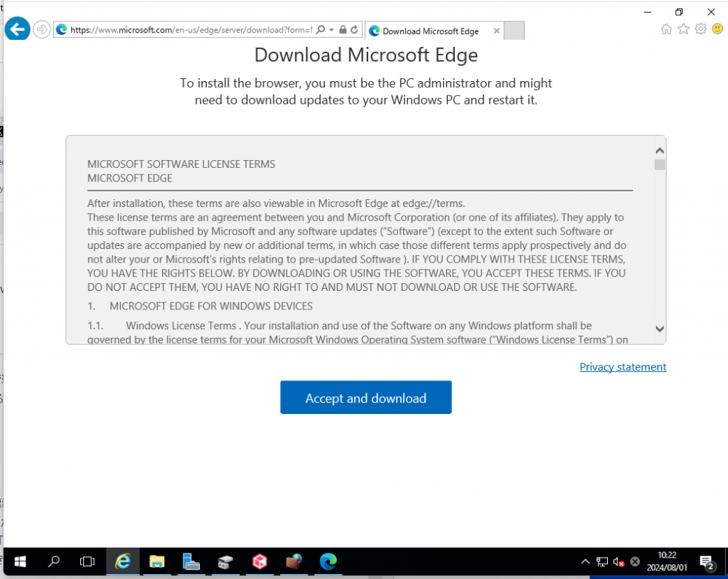This screenshot has height=579, width=728.
Task: Show hidden tray icons chevron
Action: tap(585, 562)
